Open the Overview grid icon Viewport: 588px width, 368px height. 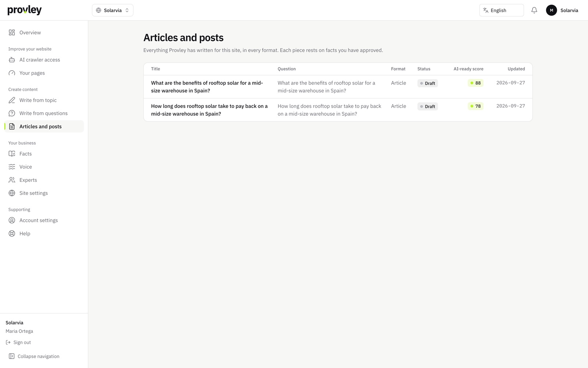pyautogui.click(x=12, y=32)
